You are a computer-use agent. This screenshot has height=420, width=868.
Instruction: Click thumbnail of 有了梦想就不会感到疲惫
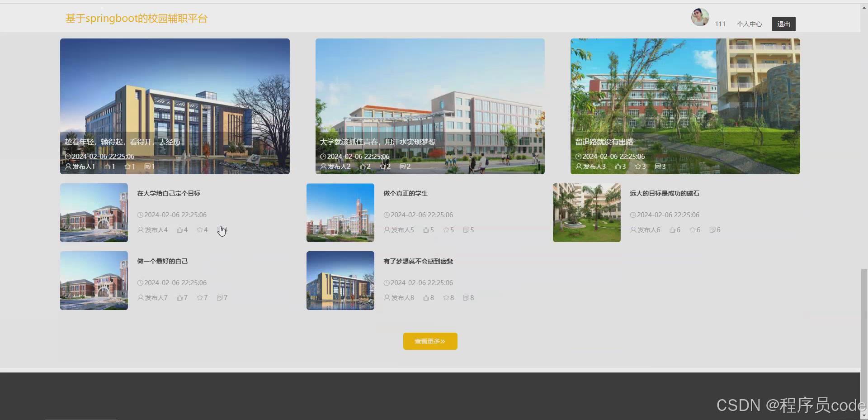point(340,281)
